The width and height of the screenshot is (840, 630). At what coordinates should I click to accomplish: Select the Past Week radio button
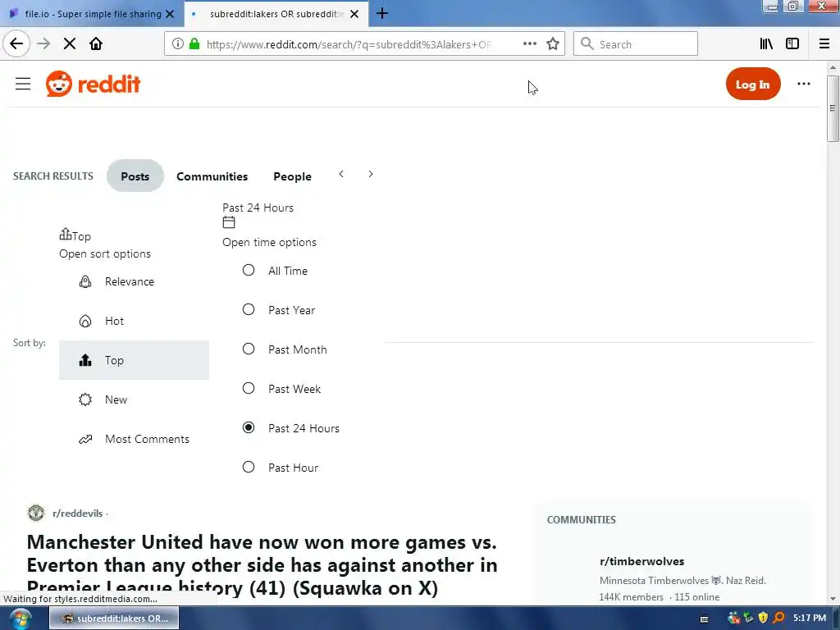pyautogui.click(x=249, y=388)
